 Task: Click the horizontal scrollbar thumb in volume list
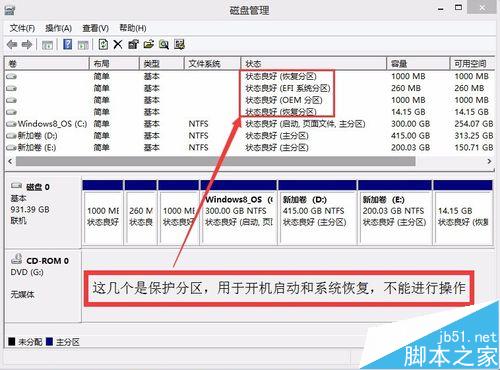pos(216,161)
